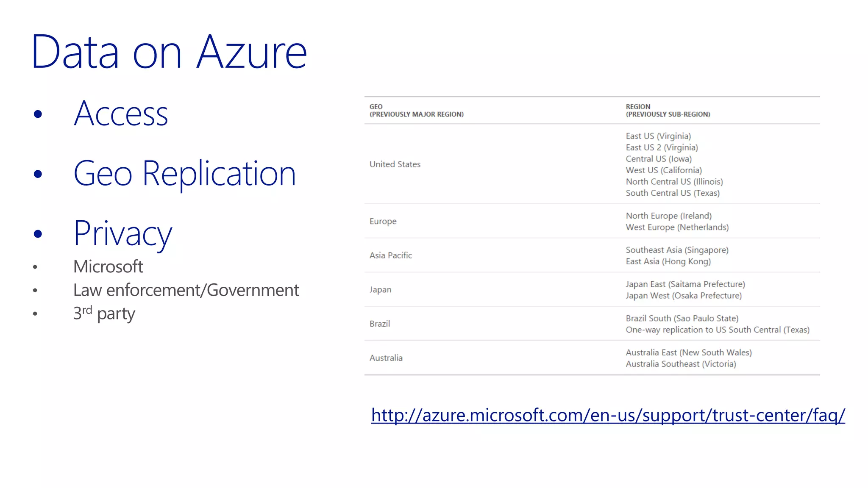Click 'Central US (Iowa)' region entry

click(x=659, y=159)
